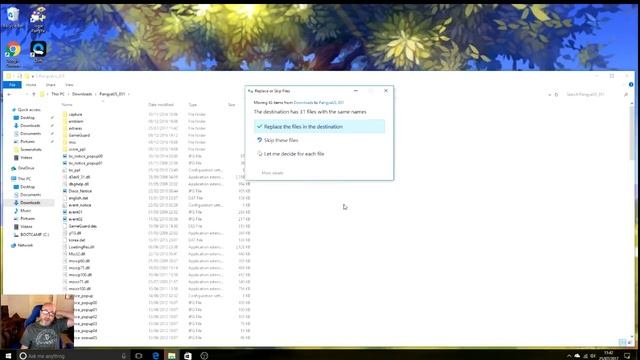Image resolution: width=640 pixels, height=360 pixels.
Task: Select Quick access in navigation pane
Action: 29,110
